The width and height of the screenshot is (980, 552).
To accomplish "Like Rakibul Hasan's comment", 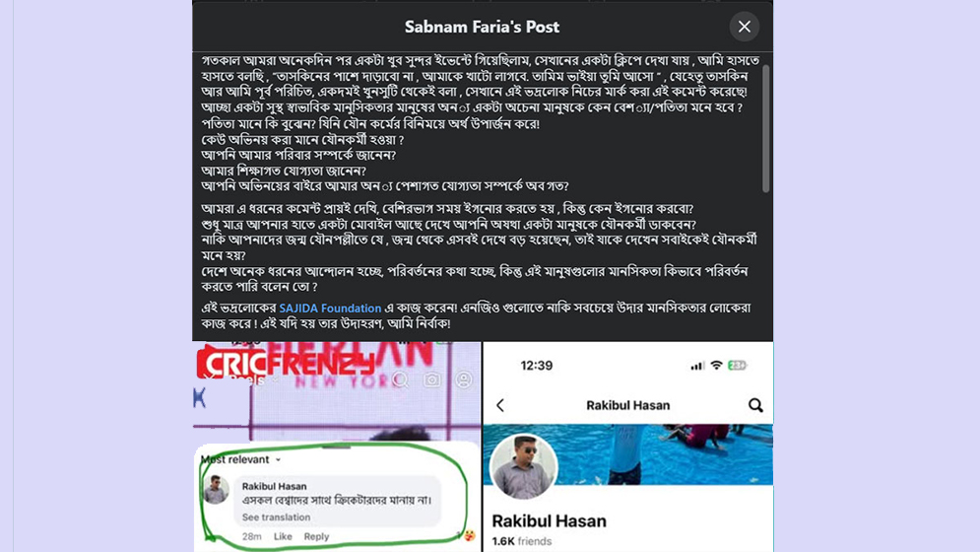I will point(283,536).
